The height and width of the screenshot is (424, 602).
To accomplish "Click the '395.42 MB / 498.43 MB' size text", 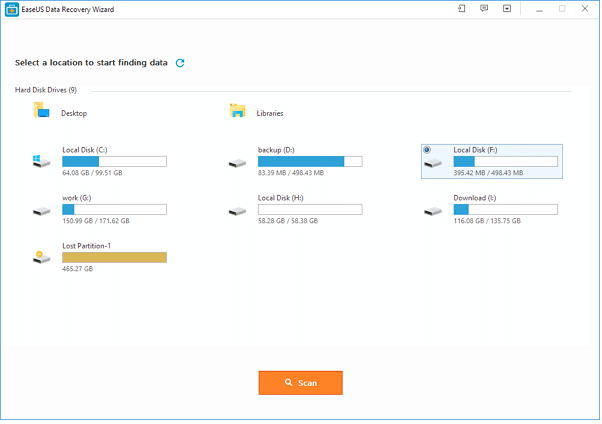I will tap(488, 173).
